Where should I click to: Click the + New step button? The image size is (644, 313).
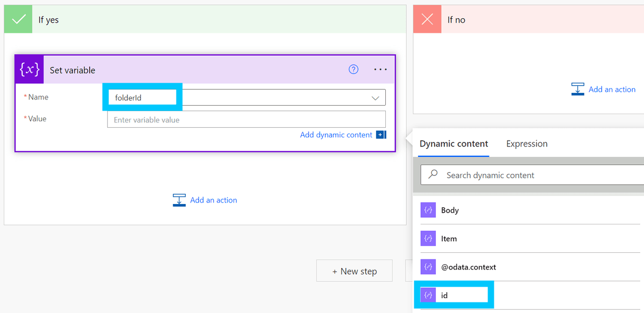(x=354, y=271)
